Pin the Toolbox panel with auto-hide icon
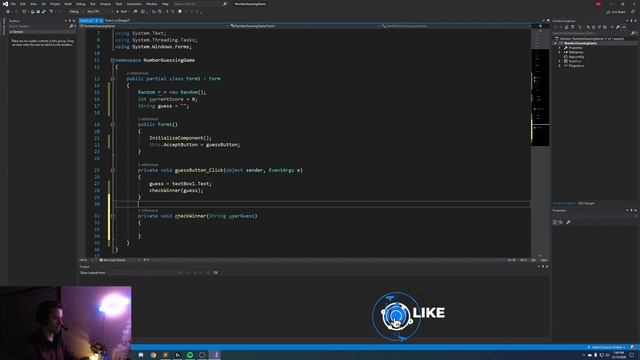 [69, 21]
